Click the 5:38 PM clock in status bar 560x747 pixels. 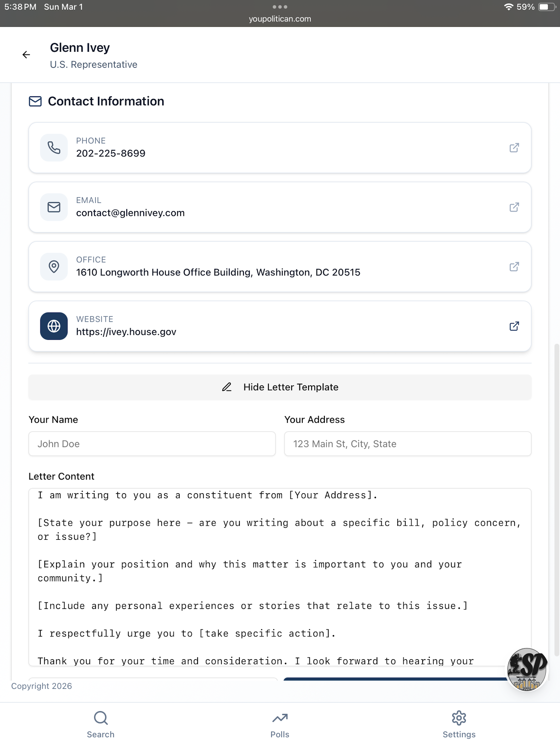tap(20, 7)
